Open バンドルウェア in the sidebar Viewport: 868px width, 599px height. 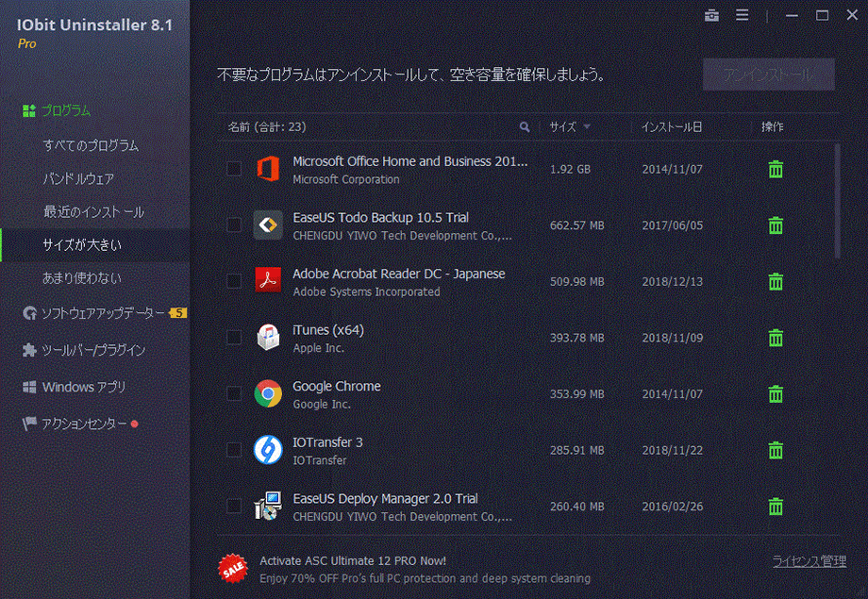coord(78,179)
